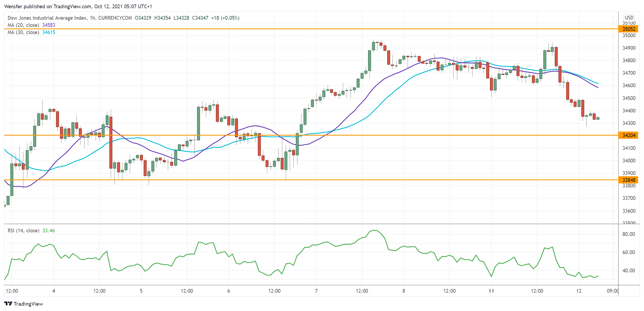
Task: Select the orange 34204 price label
Action: tap(629, 135)
